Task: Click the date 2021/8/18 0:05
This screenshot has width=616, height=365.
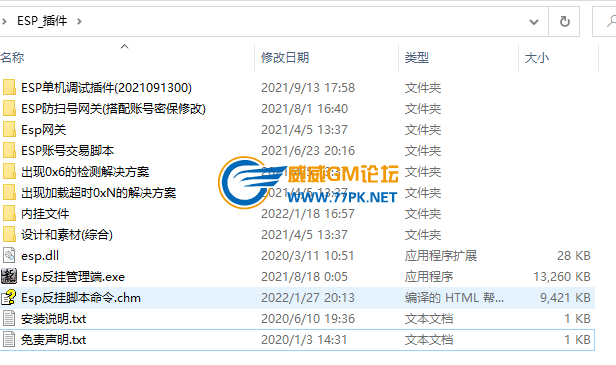Action: click(304, 277)
